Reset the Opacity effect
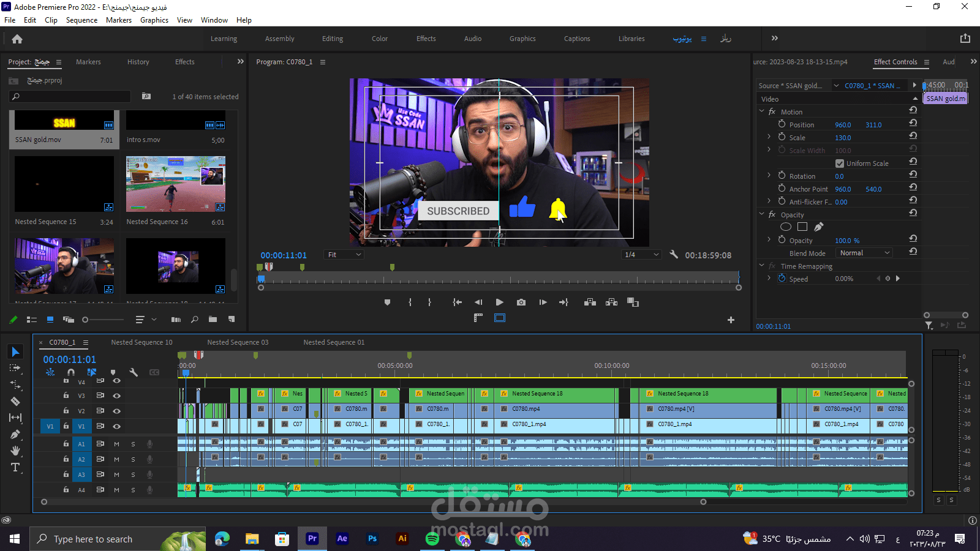980x551 pixels. (x=913, y=213)
